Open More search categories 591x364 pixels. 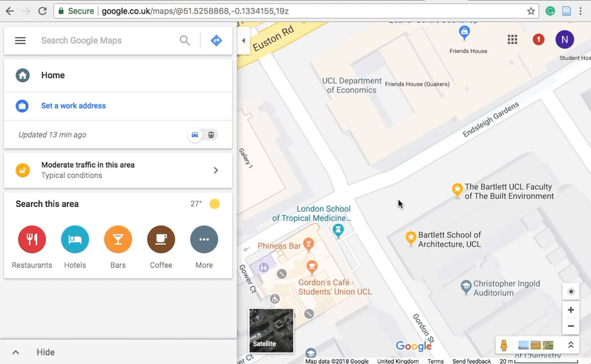[204, 239]
